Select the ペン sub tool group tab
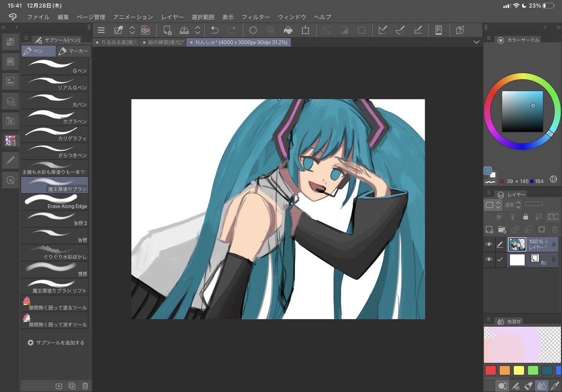The height and width of the screenshot is (392, 562). pos(38,51)
